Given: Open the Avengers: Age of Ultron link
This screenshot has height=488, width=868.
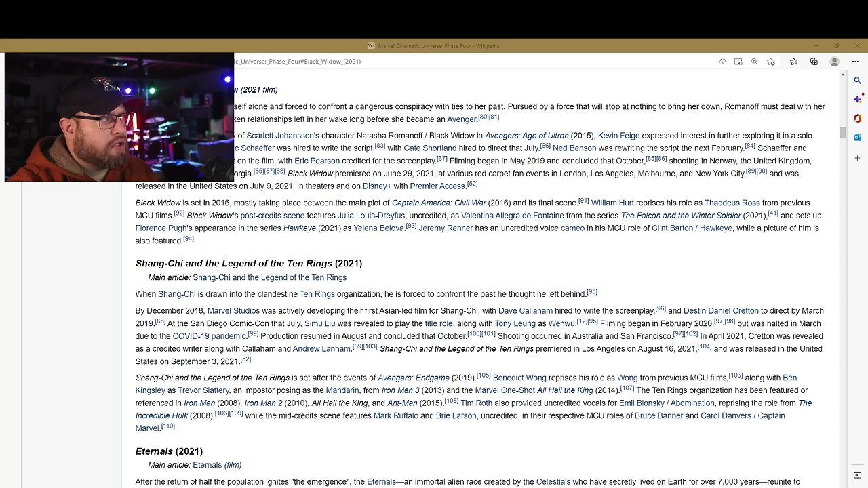Looking at the screenshot, I should pyautogui.click(x=527, y=136).
